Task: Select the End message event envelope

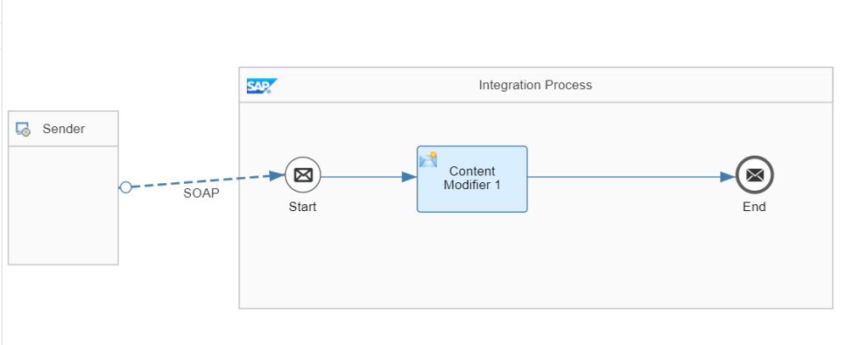Action: point(754,176)
